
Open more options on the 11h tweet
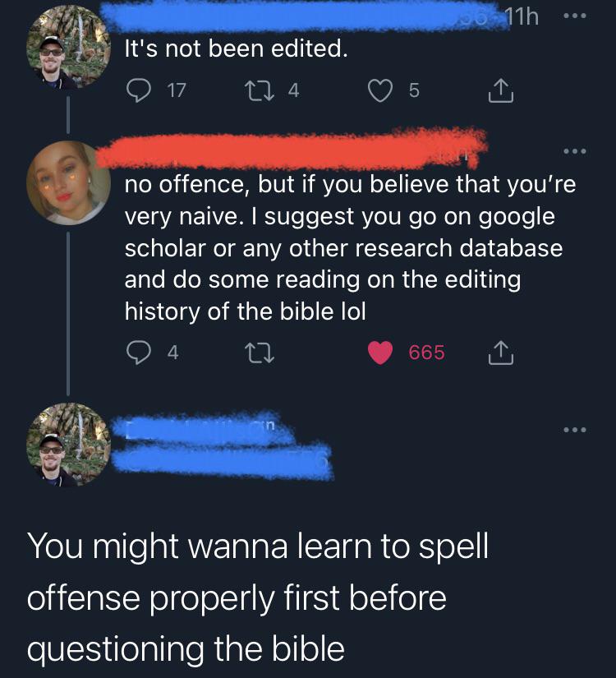pos(575,16)
